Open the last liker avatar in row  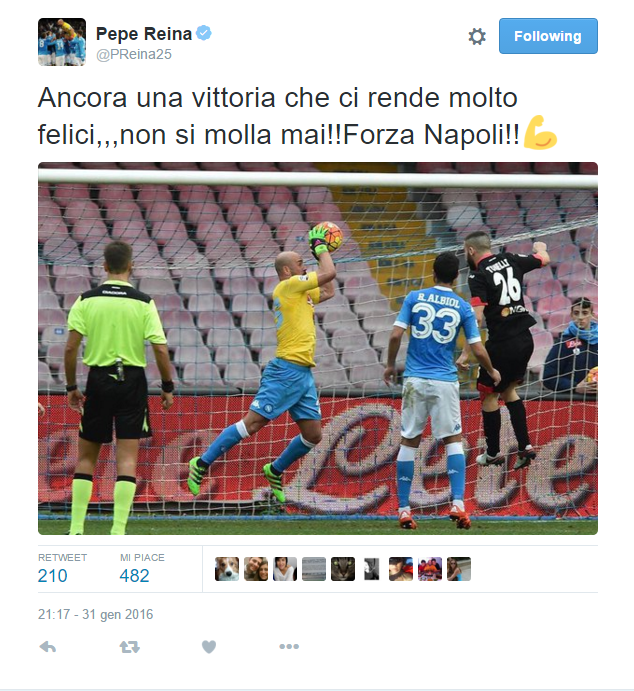459,569
